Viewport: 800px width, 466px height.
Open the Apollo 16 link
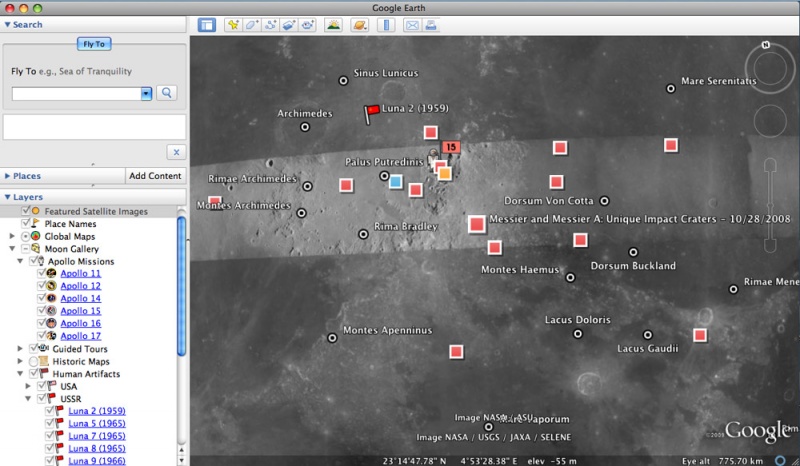click(81, 323)
